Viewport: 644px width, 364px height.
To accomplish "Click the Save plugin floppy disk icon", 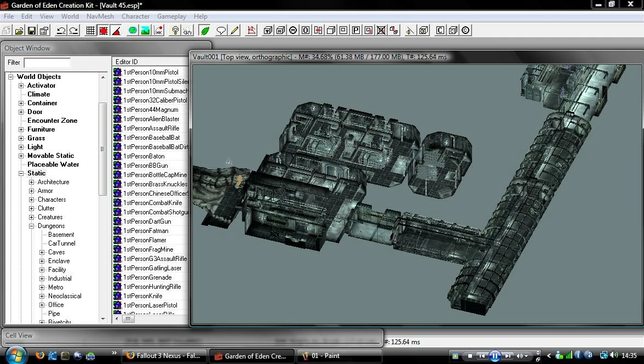I will 32,31.
